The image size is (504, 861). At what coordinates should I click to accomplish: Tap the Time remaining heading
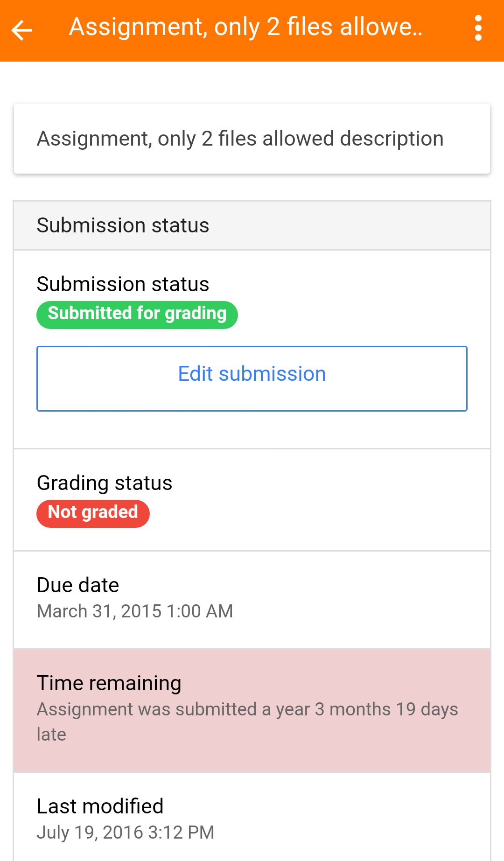tap(109, 683)
